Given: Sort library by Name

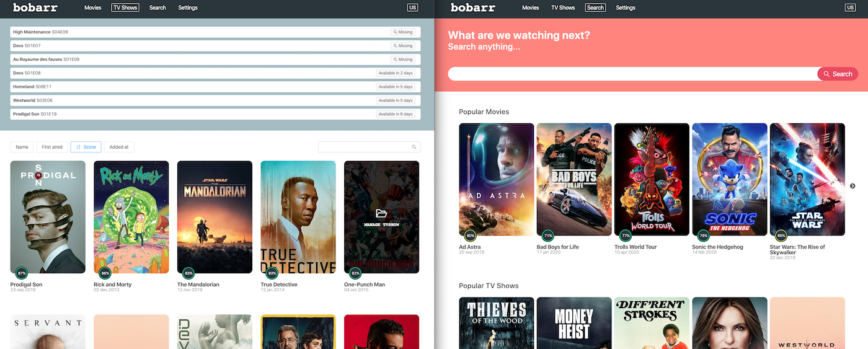Looking at the screenshot, I should click(22, 147).
